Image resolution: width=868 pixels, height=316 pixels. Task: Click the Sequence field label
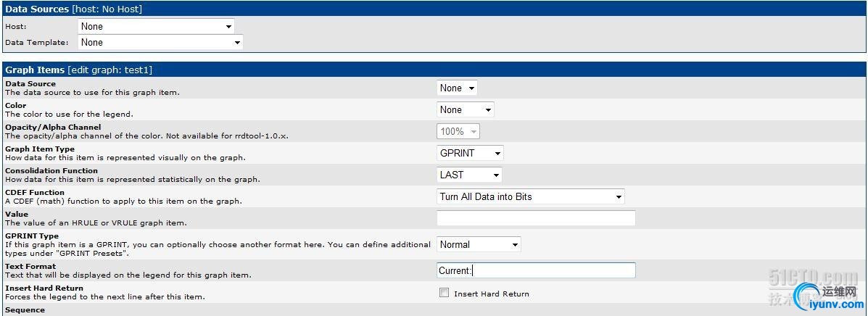click(x=25, y=310)
